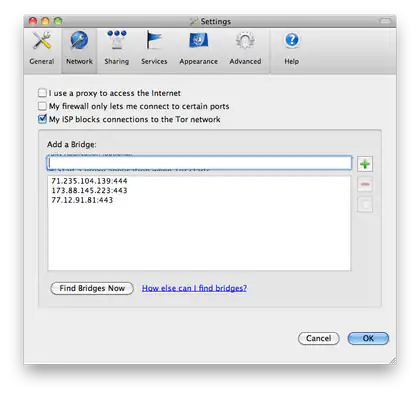Click the copy bridge icon below minus
Viewport: 420px width, 397px height.
tap(365, 204)
